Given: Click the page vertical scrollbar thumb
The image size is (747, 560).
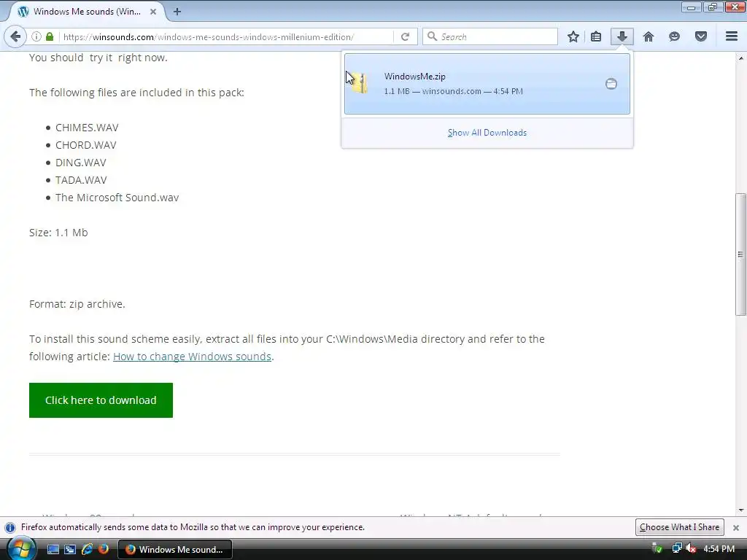Looking at the screenshot, I should 740,254.
